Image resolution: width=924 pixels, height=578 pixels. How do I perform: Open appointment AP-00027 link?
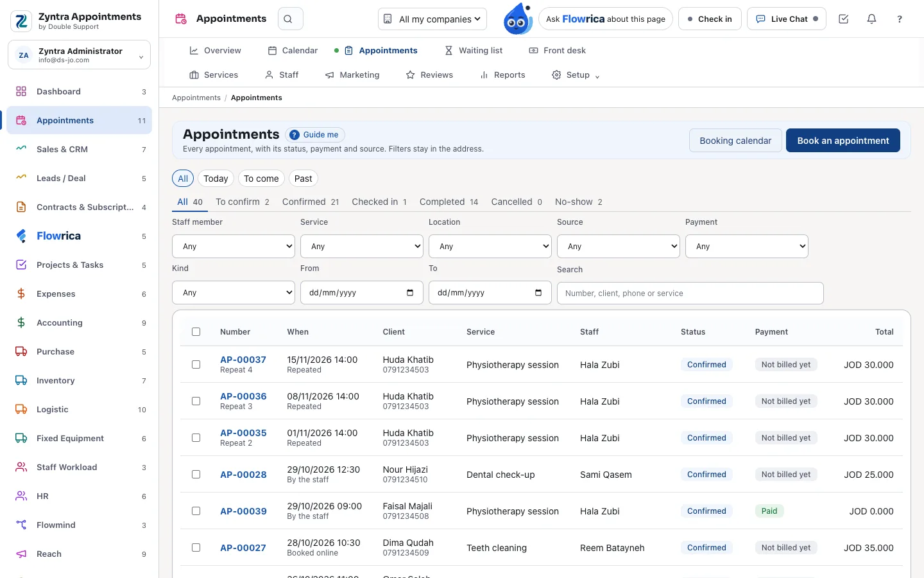click(x=243, y=548)
